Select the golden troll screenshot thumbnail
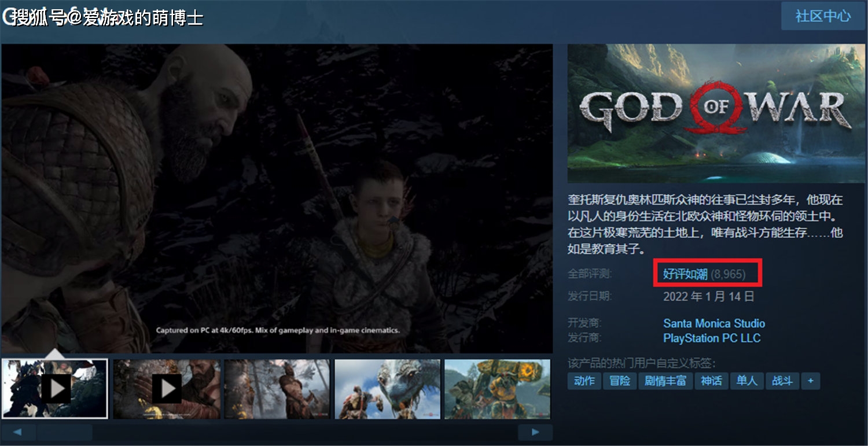This screenshot has width=868, height=446. [498, 389]
